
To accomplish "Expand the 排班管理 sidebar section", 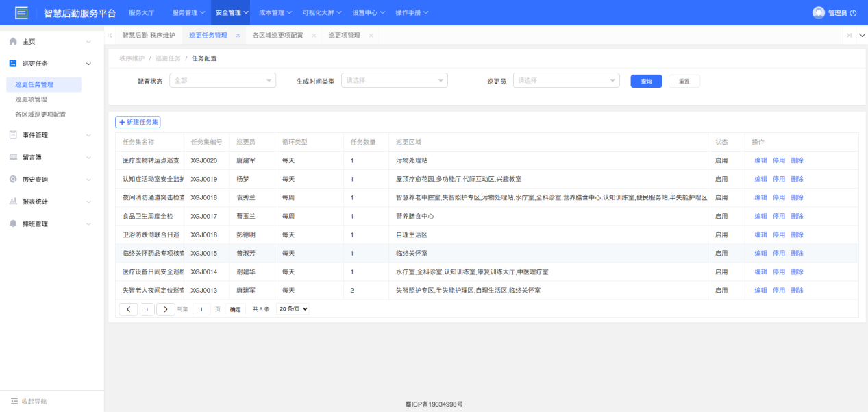I will pos(88,223).
